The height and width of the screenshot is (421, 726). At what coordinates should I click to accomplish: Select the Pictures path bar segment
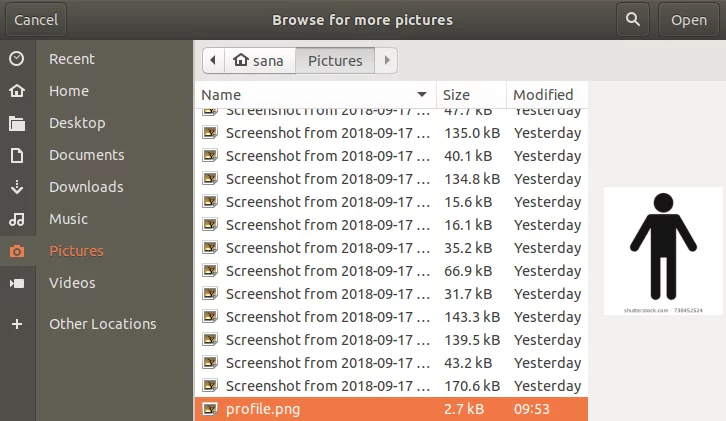point(335,61)
